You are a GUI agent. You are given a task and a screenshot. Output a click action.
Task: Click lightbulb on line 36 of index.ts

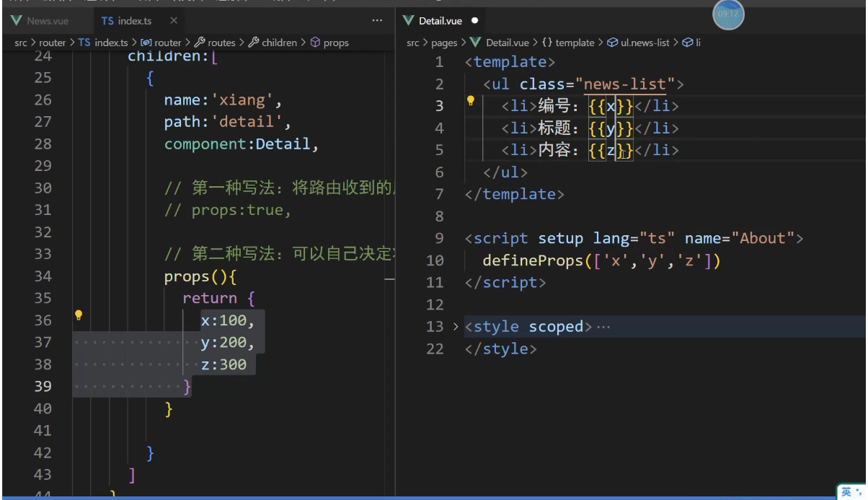tap(79, 315)
